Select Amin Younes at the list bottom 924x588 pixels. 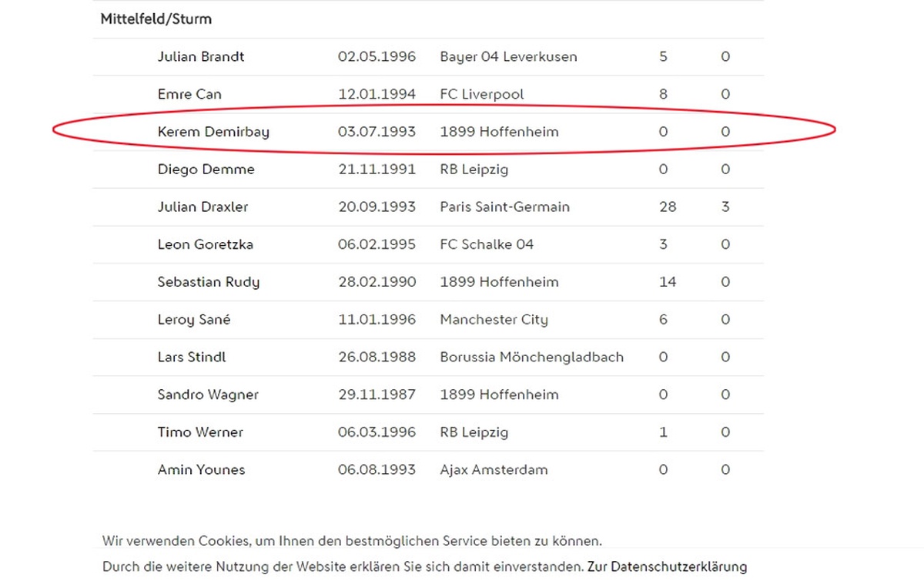[x=201, y=470]
